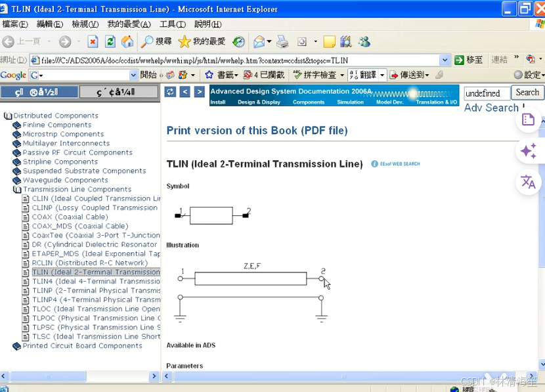Open the Favorites menu (我的最愛)
Viewport: 545px width, 392px height.
pos(129,24)
